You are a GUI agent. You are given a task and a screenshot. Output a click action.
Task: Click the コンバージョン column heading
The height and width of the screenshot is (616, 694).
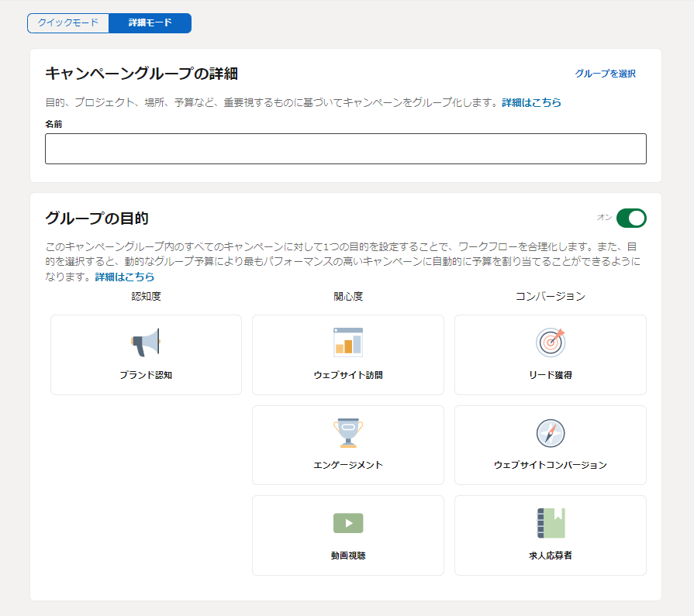pyautogui.click(x=551, y=296)
